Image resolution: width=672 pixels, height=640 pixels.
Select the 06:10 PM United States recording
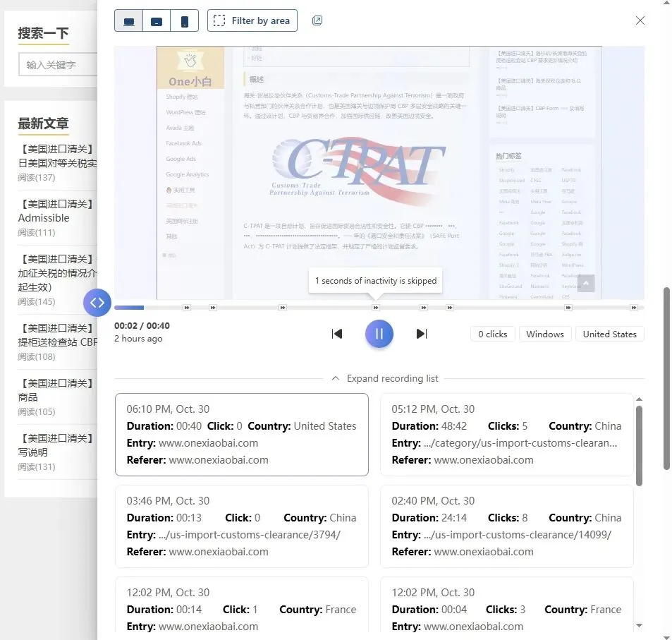[242, 435]
